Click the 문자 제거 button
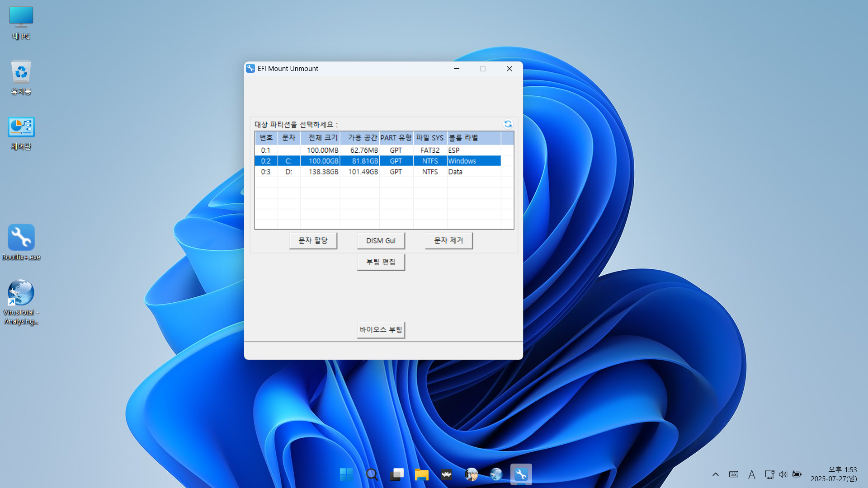Image resolution: width=868 pixels, height=488 pixels. (448, 240)
